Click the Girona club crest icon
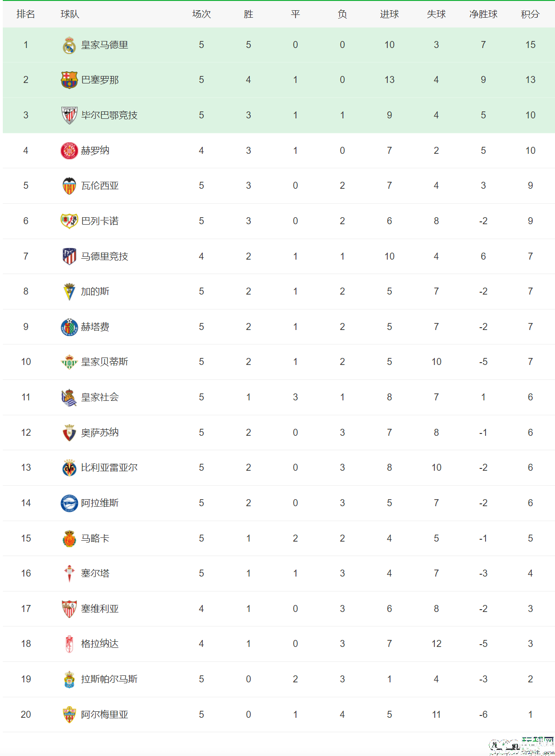This screenshot has height=756, width=555. (x=69, y=151)
